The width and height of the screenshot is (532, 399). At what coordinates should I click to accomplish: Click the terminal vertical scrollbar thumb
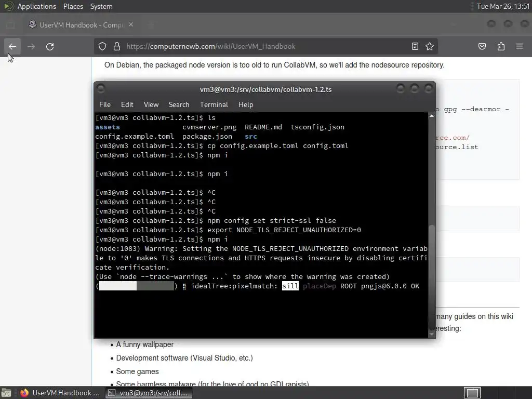432,277
